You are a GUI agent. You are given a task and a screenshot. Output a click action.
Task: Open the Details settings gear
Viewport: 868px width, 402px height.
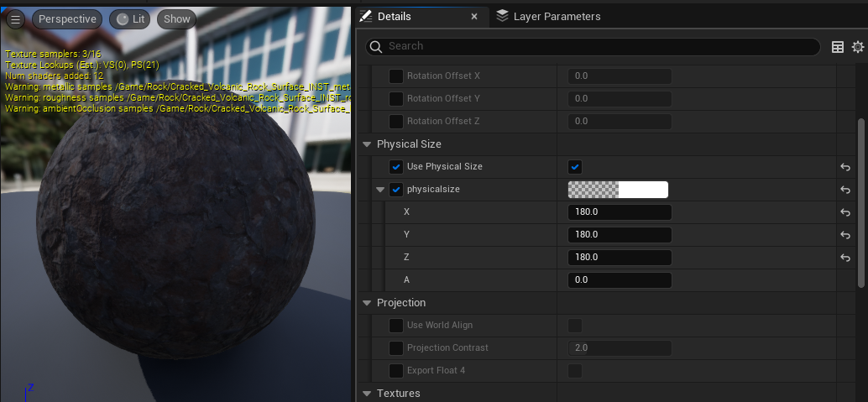[x=857, y=47]
